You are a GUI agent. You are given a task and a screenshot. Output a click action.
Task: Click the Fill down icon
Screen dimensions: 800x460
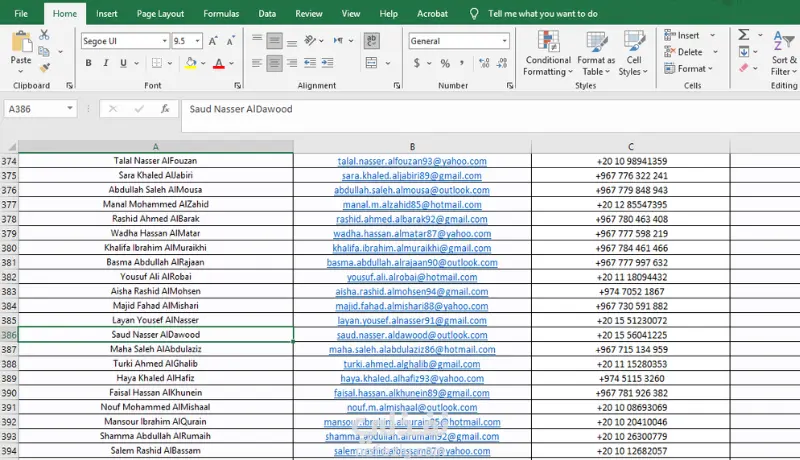click(744, 52)
